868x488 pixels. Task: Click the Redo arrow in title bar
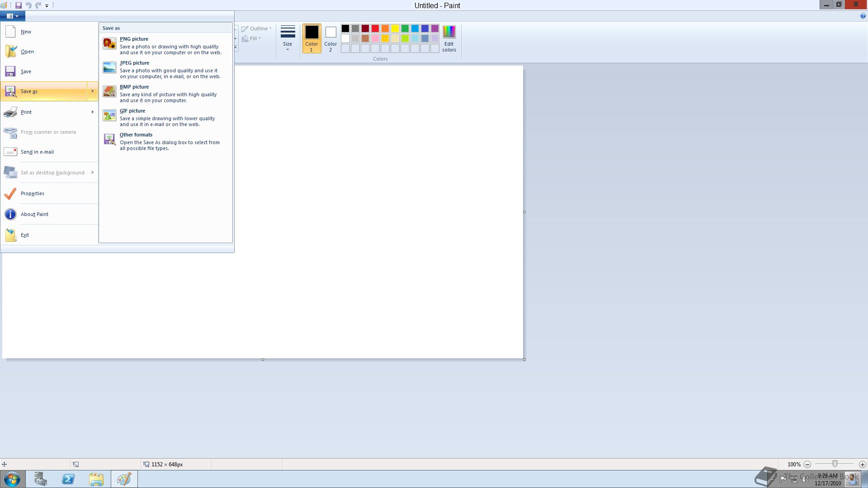click(x=38, y=5)
